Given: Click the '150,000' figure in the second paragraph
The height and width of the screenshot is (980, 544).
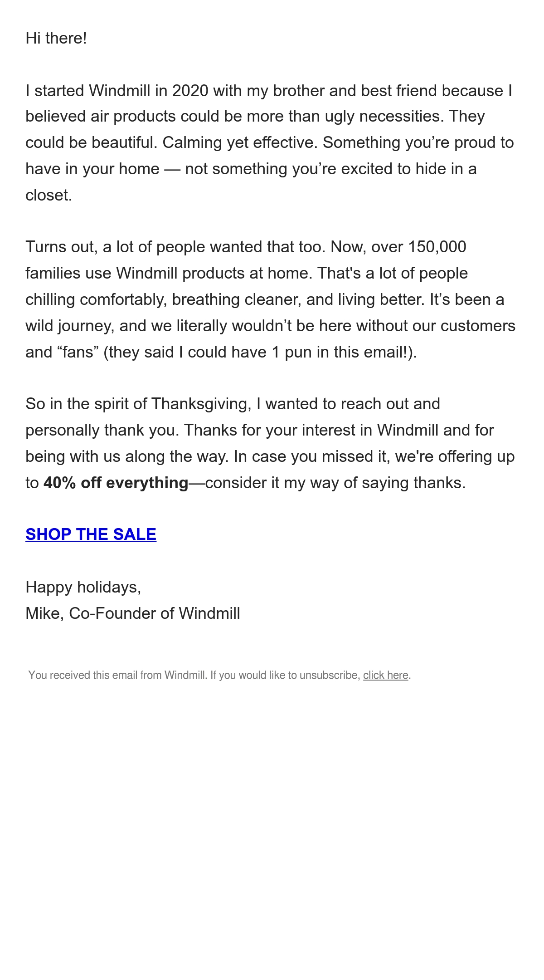Looking at the screenshot, I should (x=437, y=247).
